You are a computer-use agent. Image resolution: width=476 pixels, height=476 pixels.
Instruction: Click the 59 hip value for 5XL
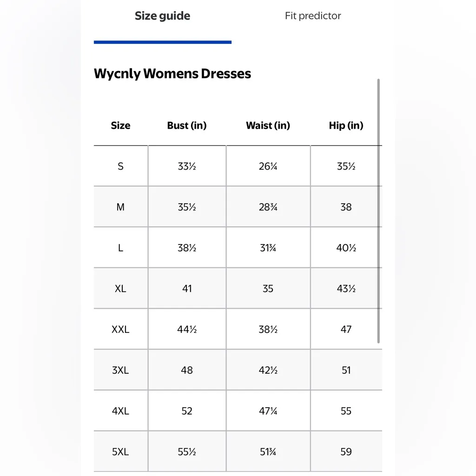tap(346, 452)
